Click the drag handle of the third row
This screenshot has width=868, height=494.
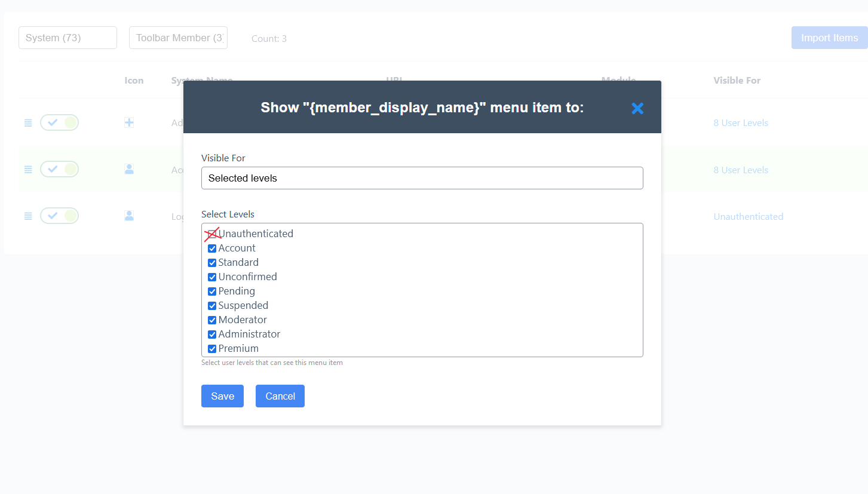tap(28, 216)
